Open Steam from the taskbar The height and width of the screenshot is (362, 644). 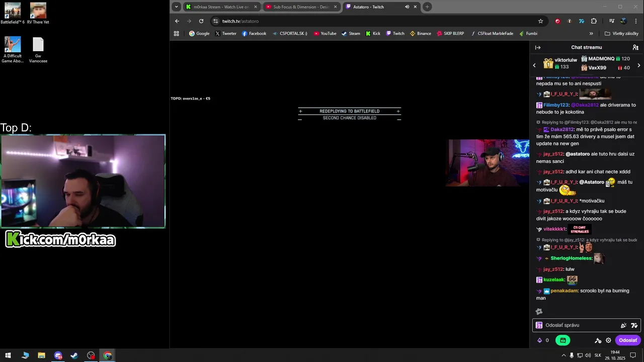[x=74, y=355]
